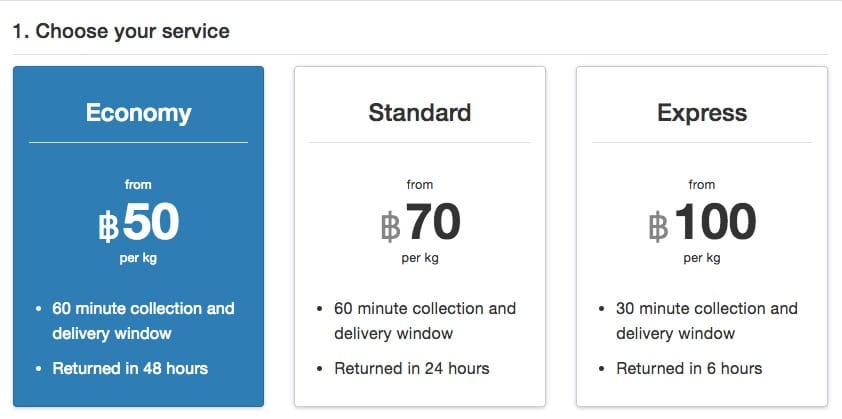This screenshot has width=842, height=419.
Task: Click 'Returned in 48 hours' text
Action: 130,368
